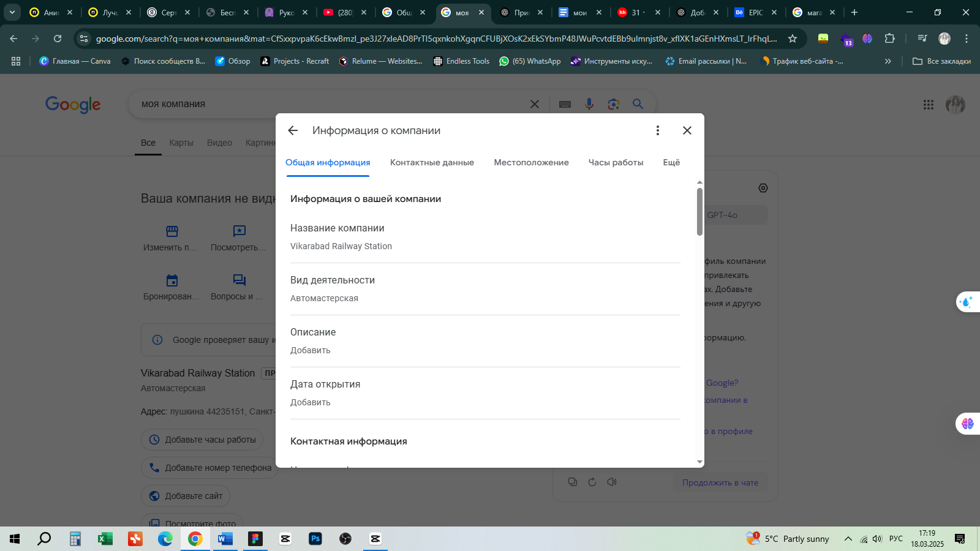Search by image with Google Lens

(x=614, y=104)
